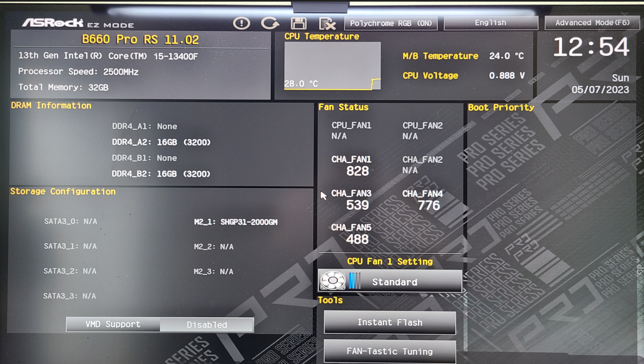Toggle the Polychrome RGB (ON) button

tap(391, 23)
